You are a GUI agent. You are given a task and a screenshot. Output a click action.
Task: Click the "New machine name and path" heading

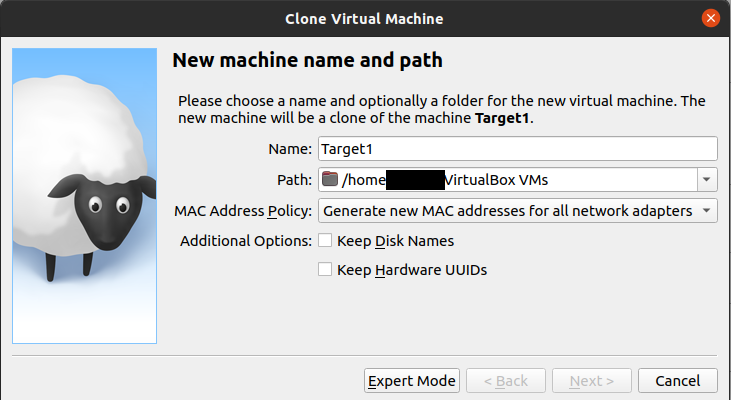click(308, 60)
